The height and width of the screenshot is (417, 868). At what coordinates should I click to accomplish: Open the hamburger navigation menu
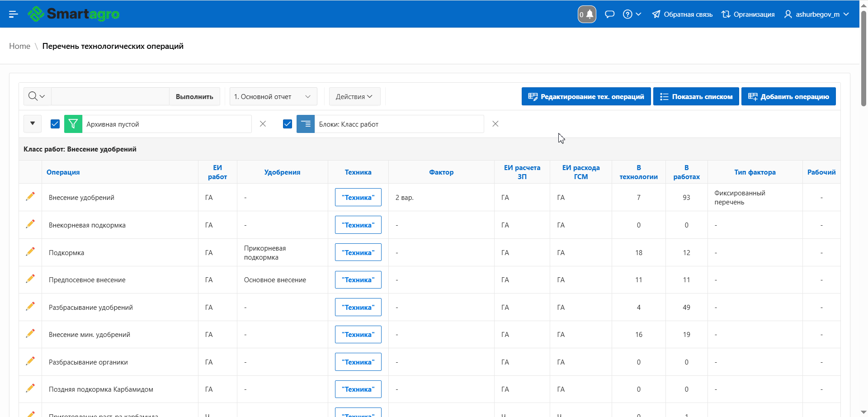pos(14,14)
